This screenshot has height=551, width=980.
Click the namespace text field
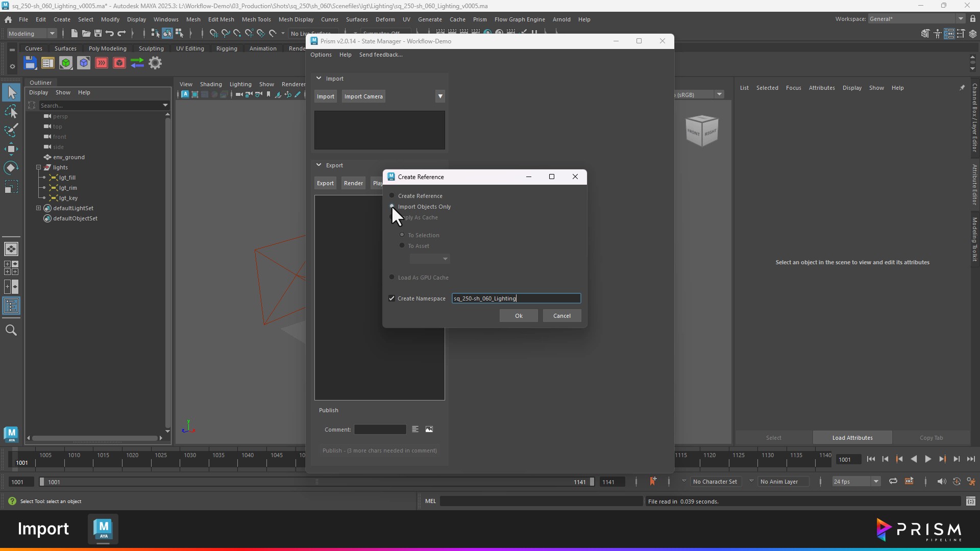tap(516, 298)
